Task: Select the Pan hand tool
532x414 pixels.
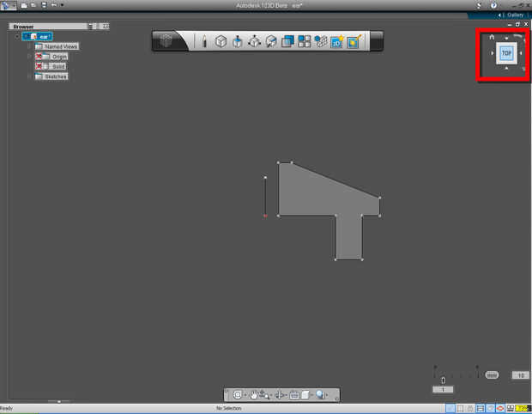Action: 253,394
